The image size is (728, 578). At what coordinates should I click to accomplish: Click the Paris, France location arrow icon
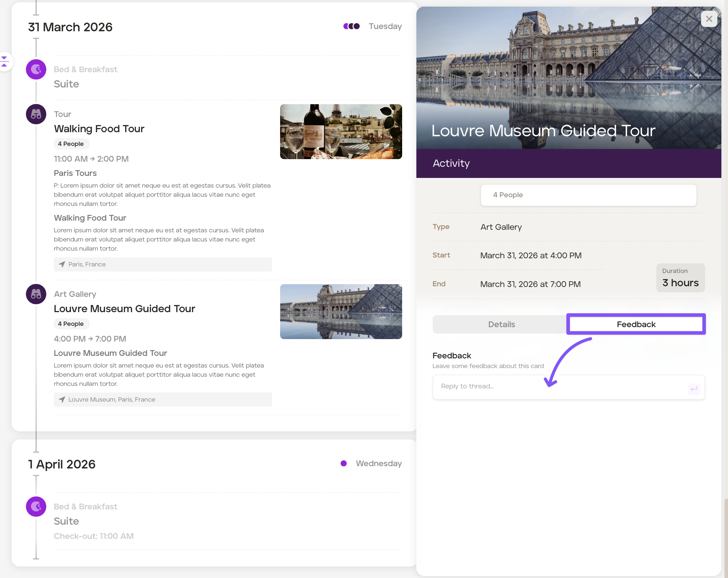62,264
